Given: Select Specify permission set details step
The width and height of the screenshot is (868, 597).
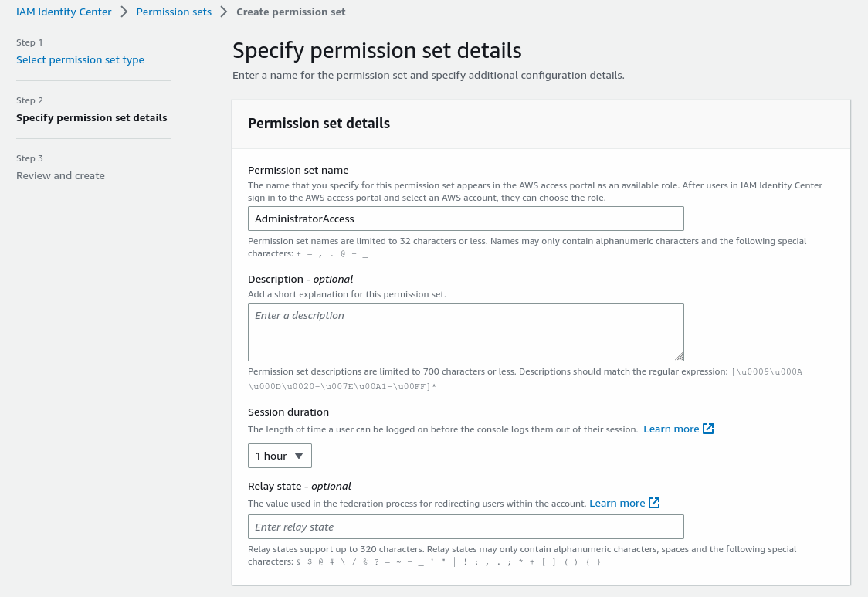Looking at the screenshot, I should 91,117.
